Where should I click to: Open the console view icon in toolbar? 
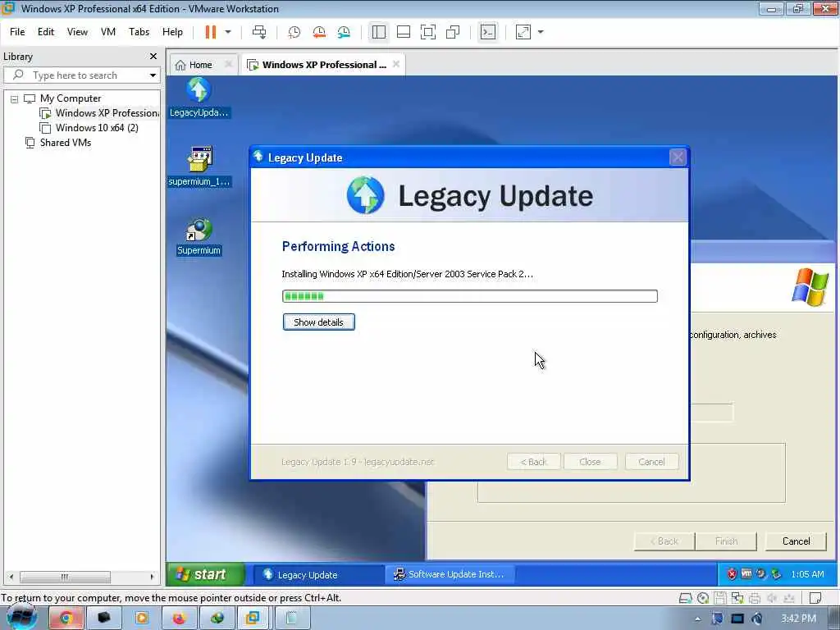coord(488,32)
